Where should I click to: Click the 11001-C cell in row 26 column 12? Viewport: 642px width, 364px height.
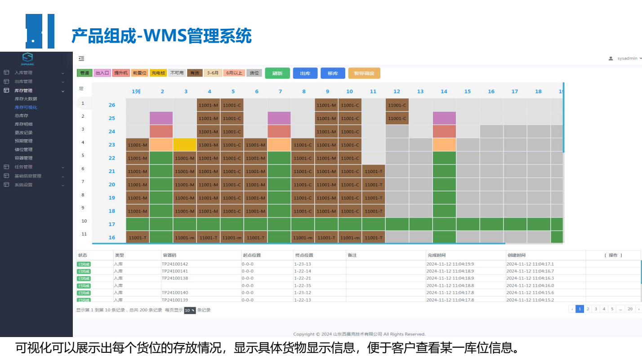pyautogui.click(x=397, y=105)
